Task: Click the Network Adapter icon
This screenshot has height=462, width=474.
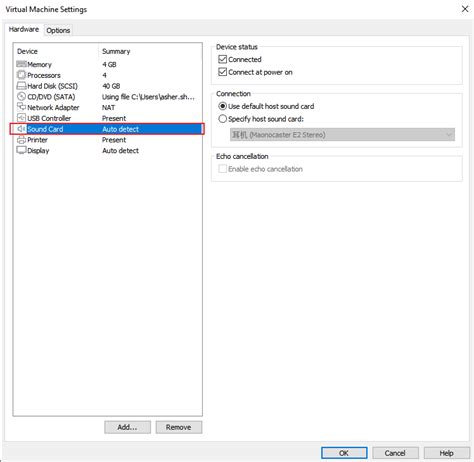Action: tap(21, 107)
